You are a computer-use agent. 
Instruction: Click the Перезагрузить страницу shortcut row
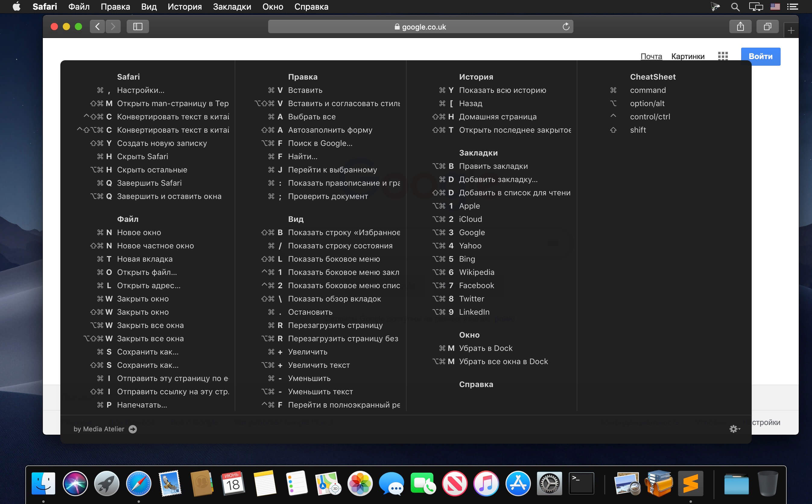coord(325,325)
